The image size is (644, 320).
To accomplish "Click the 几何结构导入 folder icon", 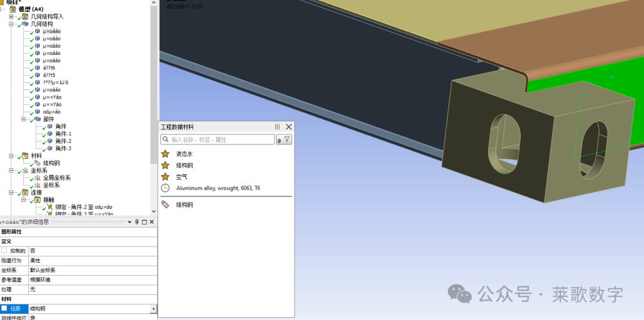I will point(26,17).
